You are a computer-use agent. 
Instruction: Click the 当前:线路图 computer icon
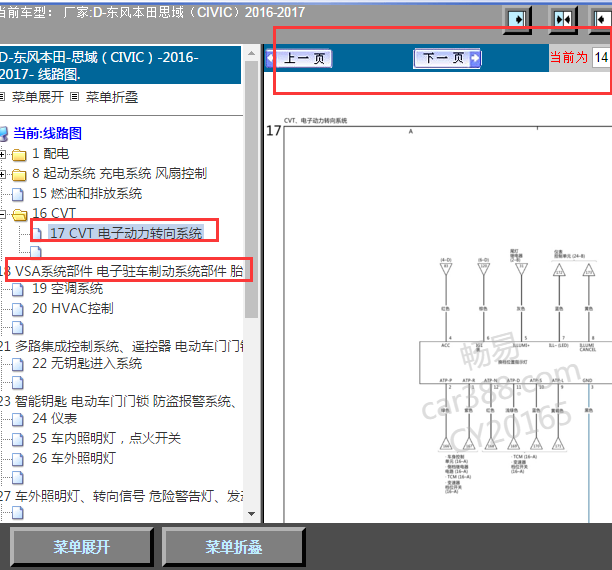click(4, 134)
